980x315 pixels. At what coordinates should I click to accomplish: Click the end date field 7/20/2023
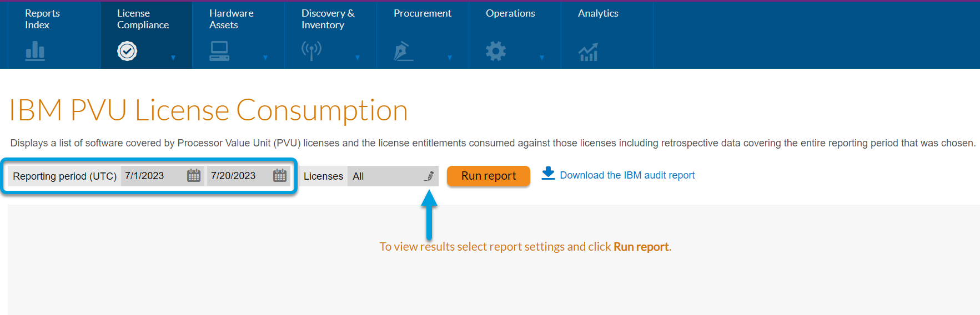[248, 176]
